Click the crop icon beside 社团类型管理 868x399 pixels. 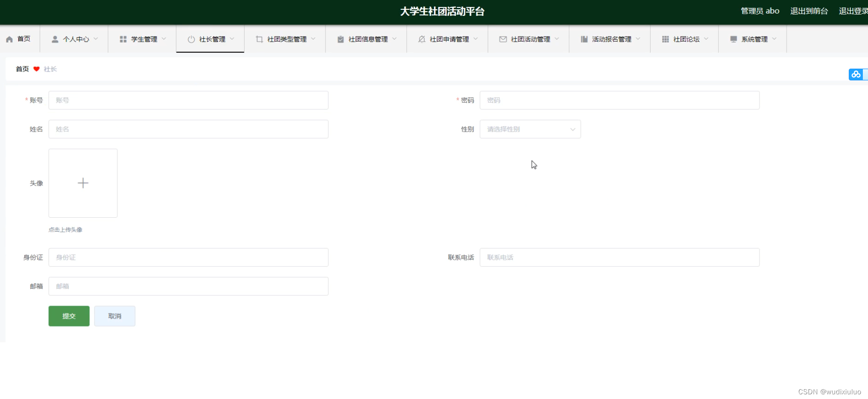[259, 39]
